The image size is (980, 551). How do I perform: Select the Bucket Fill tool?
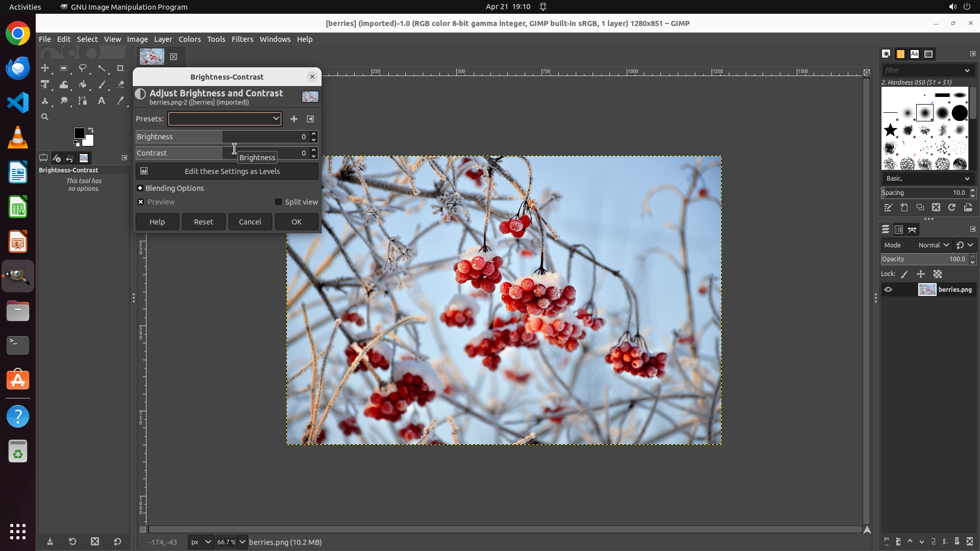[x=83, y=85]
